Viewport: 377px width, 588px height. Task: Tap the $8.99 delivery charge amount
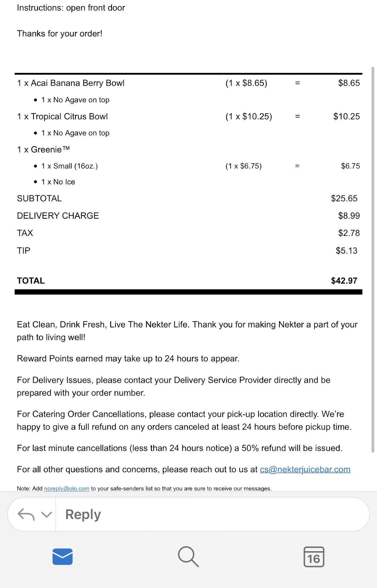tap(349, 216)
